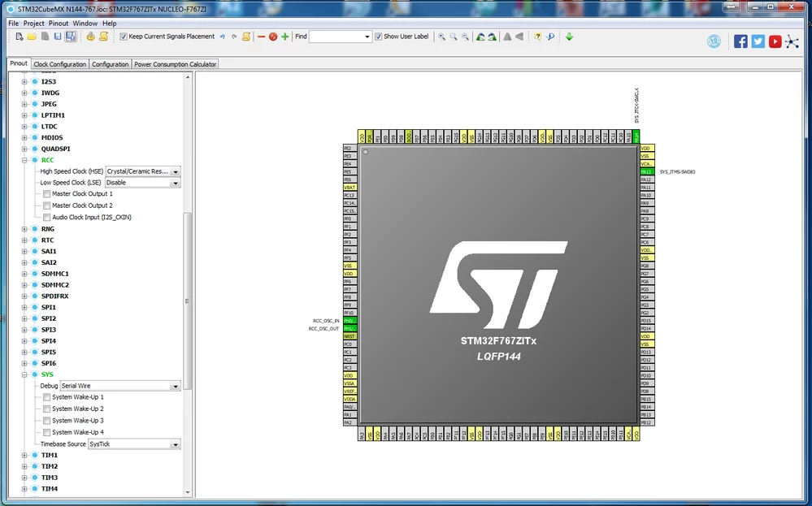Click the green download arrow icon
812x506 pixels.
pos(569,37)
